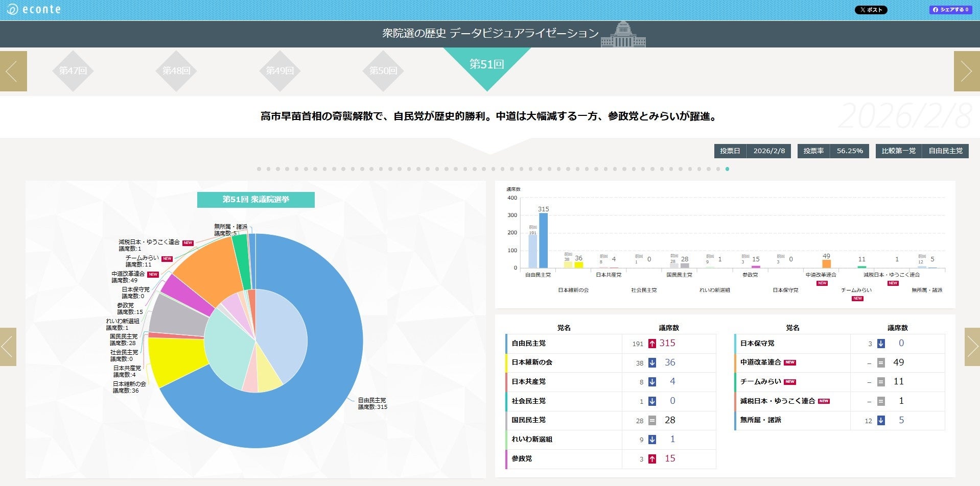
Task: Select the 第49回 election diamond
Action: click(x=280, y=71)
